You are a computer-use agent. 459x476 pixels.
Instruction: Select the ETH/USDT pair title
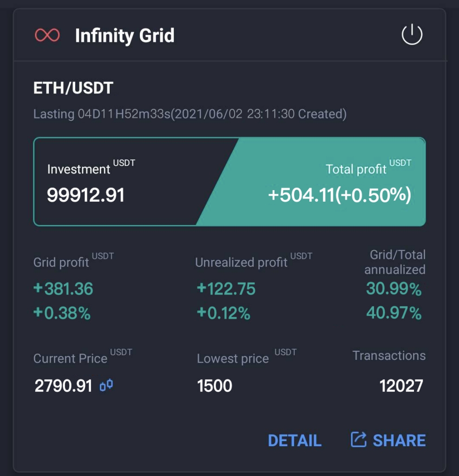click(x=73, y=88)
